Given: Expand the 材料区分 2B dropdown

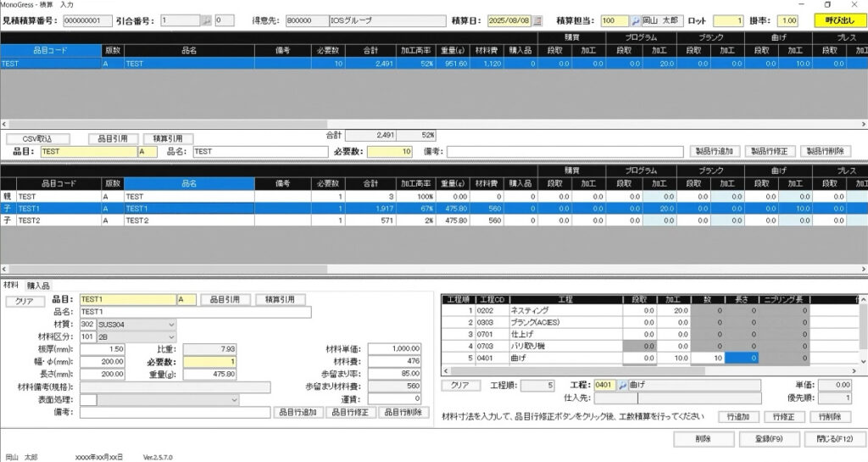Looking at the screenshot, I should coord(171,337).
